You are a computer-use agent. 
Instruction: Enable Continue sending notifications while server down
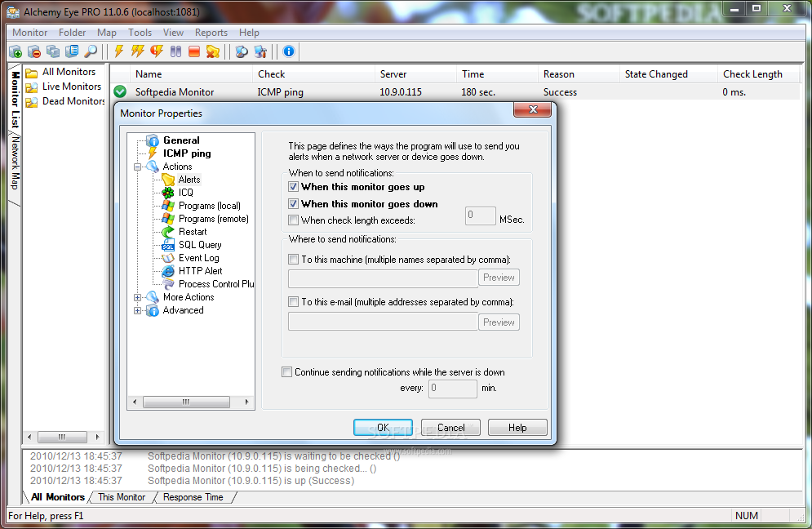click(286, 372)
